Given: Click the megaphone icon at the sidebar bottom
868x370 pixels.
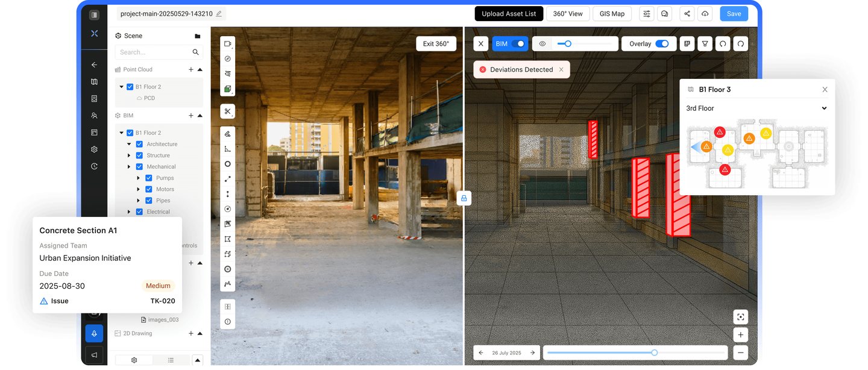Looking at the screenshot, I should (94, 355).
